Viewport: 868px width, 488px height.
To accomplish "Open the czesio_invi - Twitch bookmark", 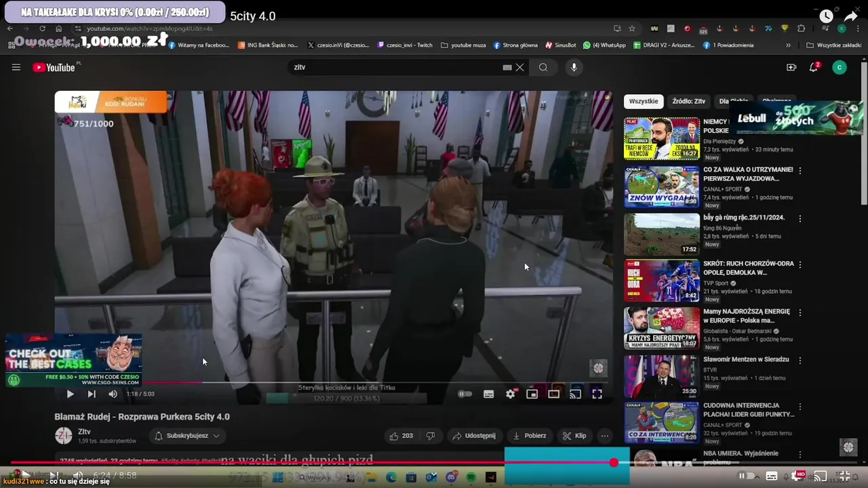I will [405, 45].
